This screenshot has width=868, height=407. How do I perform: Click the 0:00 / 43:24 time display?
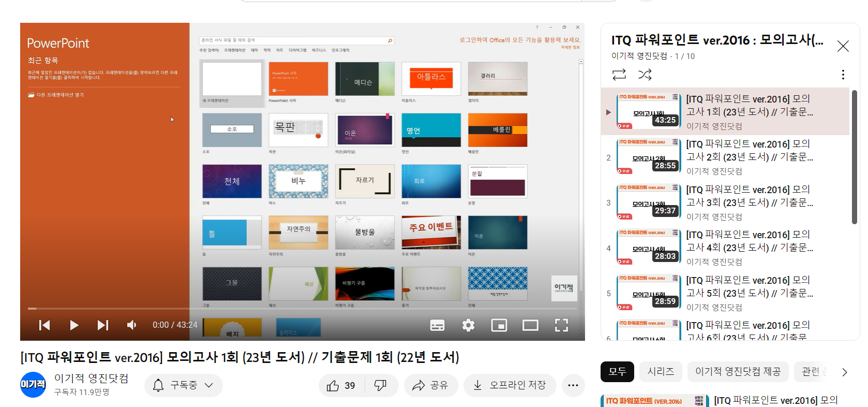tap(175, 325)
